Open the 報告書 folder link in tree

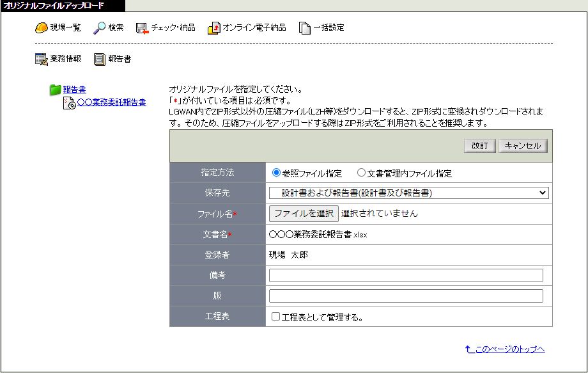click(x=74, y=90)
